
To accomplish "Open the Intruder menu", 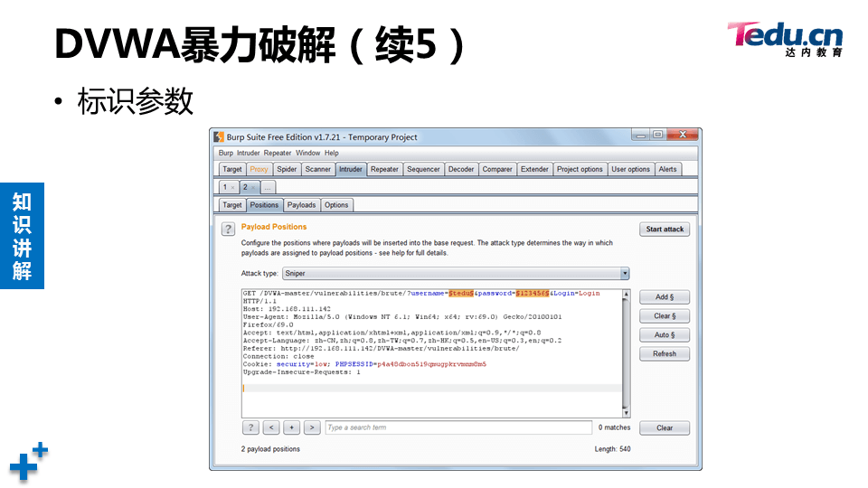I will click(x=249, y=154).
